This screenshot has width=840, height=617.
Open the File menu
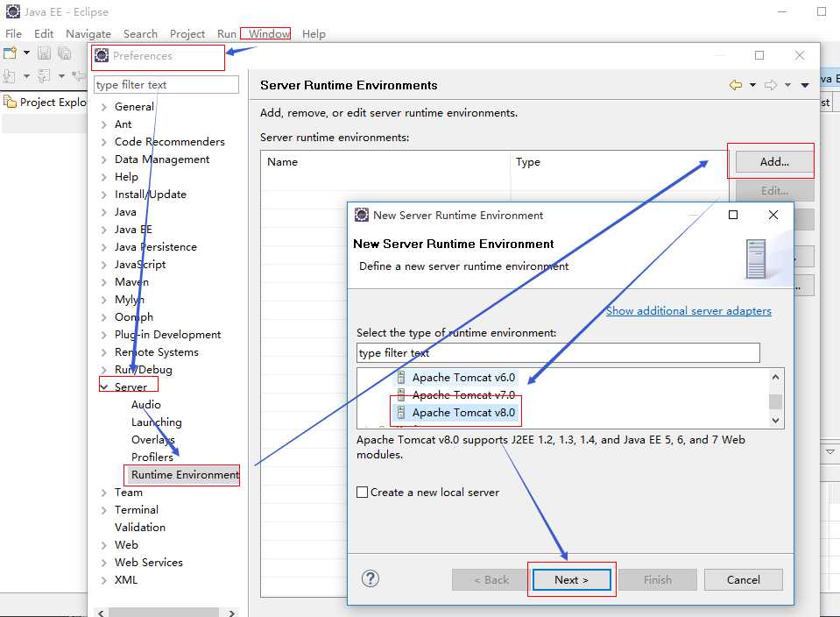click(13, 34)
